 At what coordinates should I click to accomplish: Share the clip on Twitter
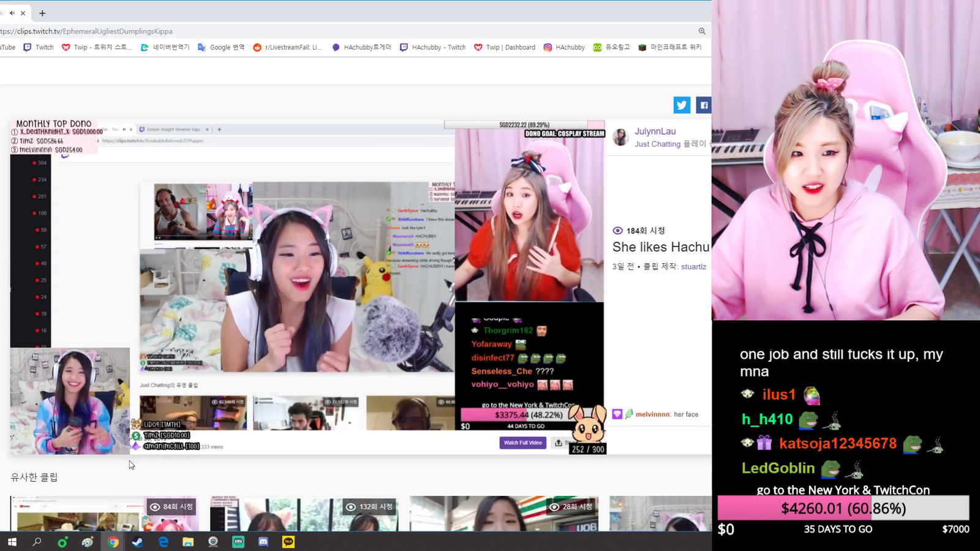click(682, 105)
